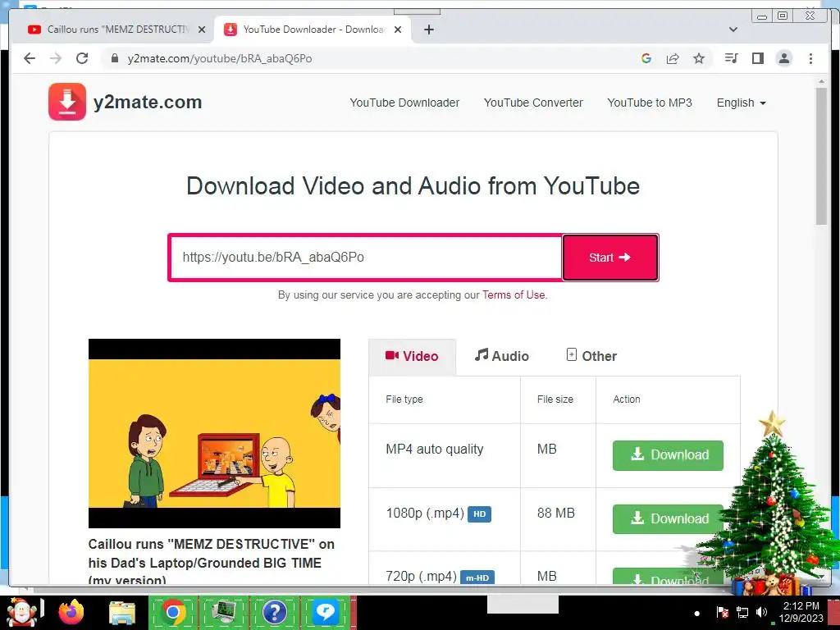This screenshot has height=630, width=840.
Task: Expand the tab search chevron
Action: [x=733, y=30]
